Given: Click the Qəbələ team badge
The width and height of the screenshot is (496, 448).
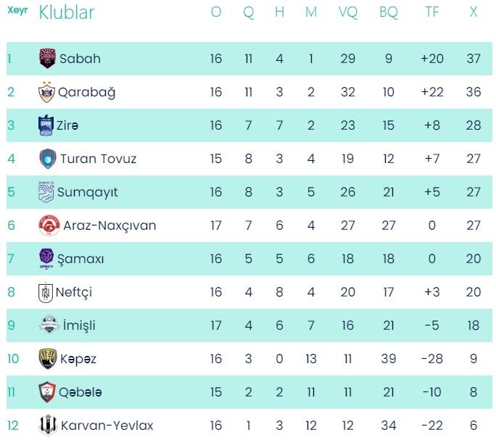Looking at the screenshot, I should [47, 392].
